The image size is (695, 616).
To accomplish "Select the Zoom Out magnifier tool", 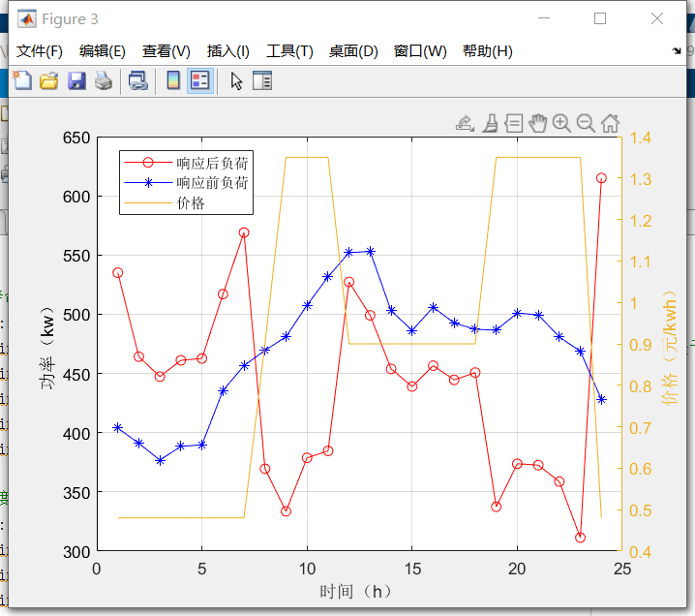I will point(586,123).
